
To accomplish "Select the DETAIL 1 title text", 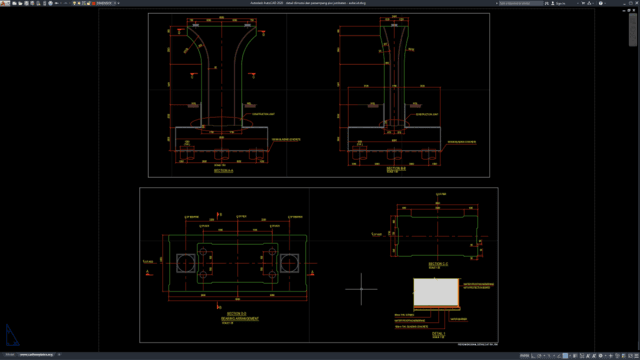I will pyautogui.click(x=438, y=334).
